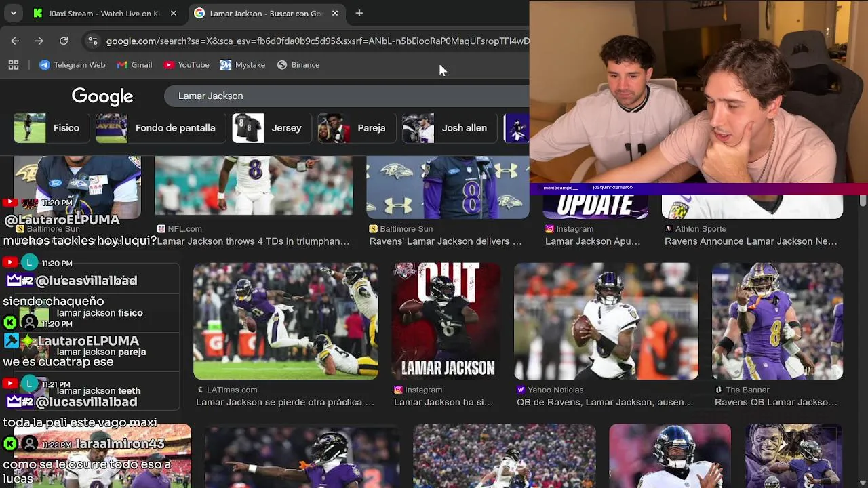The height and width of the screenshot is (488, 868).
Task: Open LATimes 'se pierde otra práctica' link
Action: click(x=285, y=403)
